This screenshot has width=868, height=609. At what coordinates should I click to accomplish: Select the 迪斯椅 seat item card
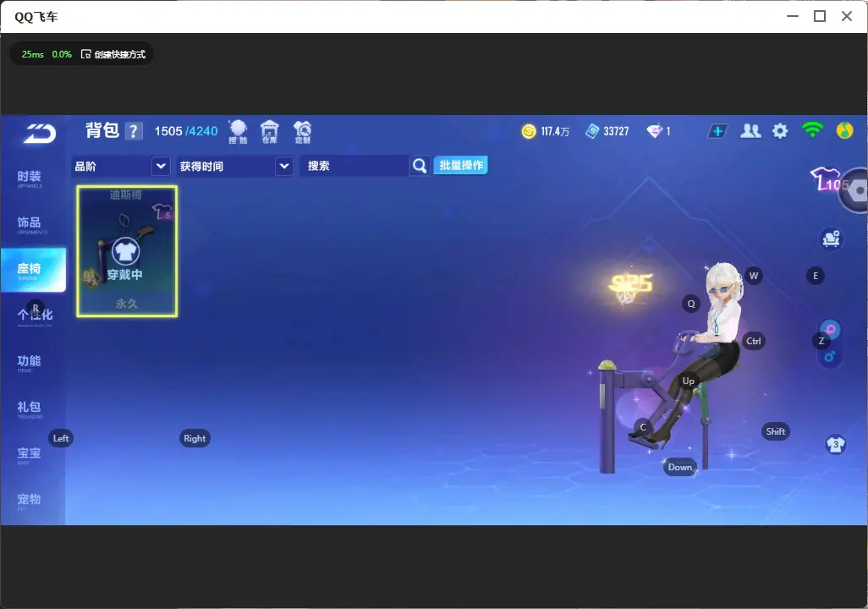click(x=127, y=251)
